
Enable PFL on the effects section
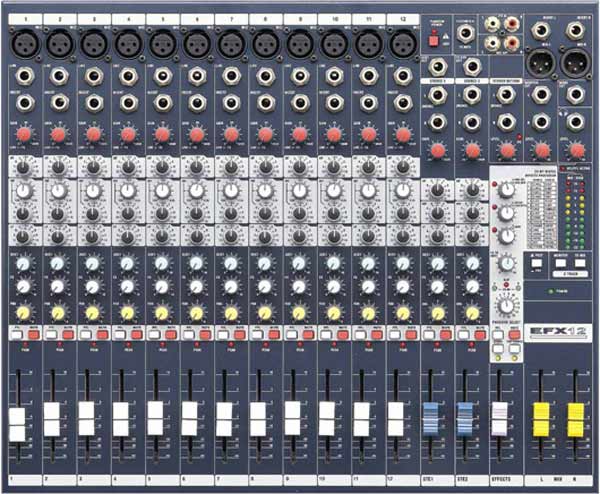point(498,335)
